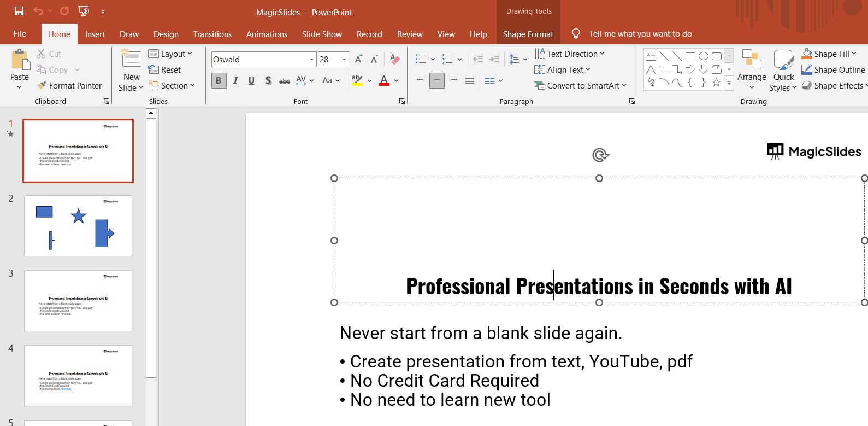Image resolution: width=868 pixels, height=426 pixels.
Task: Switch to the Insert ribbon tab
Action: [95, 34]
